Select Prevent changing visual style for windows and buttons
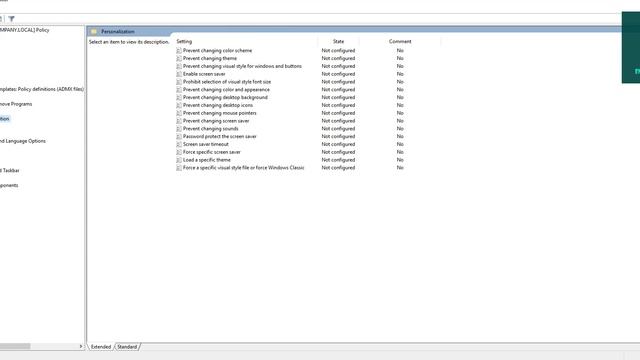Screen dimensions: 640x360 [242, 66]
